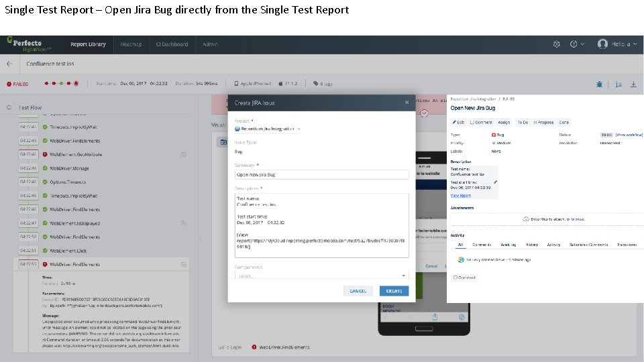This screenshot has height=362, width=644.
Task: Select the WebElement.Click step
Action: point(68,251)
